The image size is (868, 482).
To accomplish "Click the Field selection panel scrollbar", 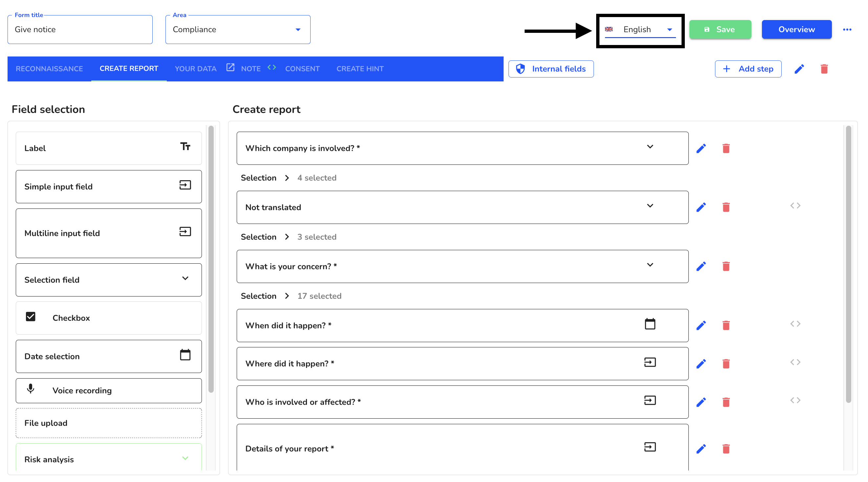I will tap(211, 259).
